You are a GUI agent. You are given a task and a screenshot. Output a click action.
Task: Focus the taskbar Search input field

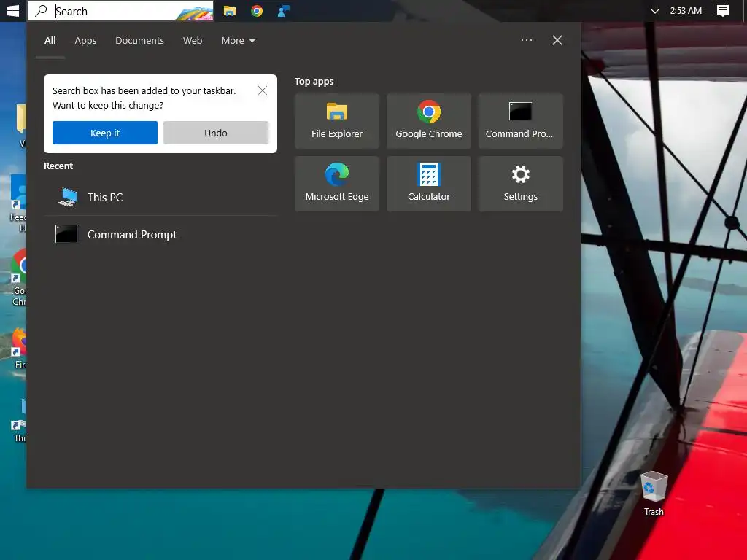point(120,11)
